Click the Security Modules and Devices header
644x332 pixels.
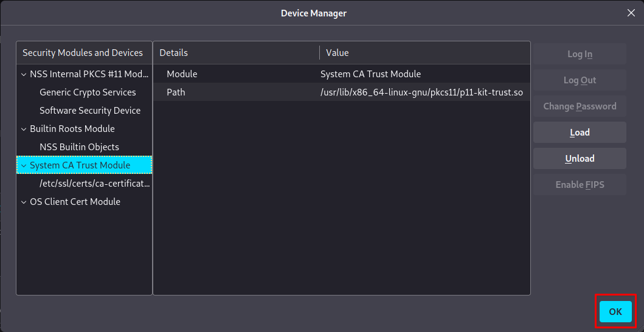point(83,53)
